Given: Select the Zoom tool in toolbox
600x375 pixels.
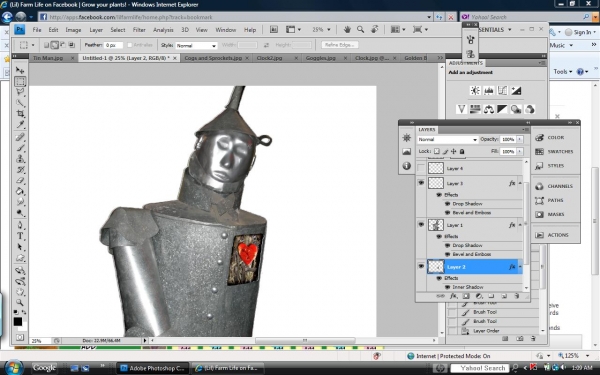Looking at the screenshot, I should point(20,303).
